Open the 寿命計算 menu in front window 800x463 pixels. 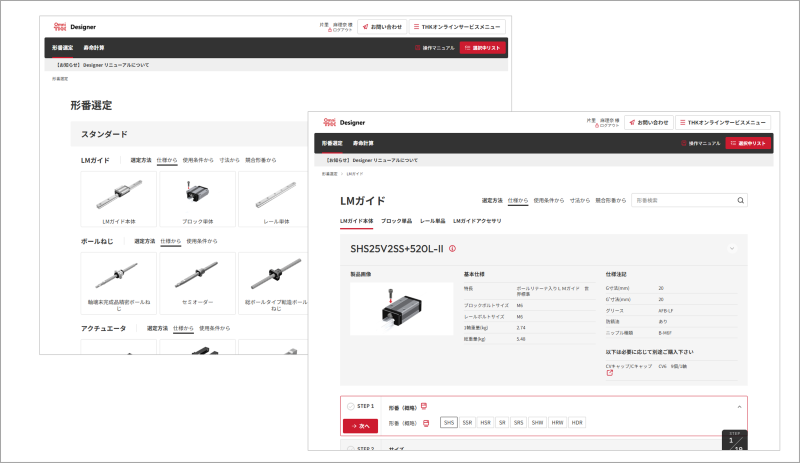[x=364, y=143]
